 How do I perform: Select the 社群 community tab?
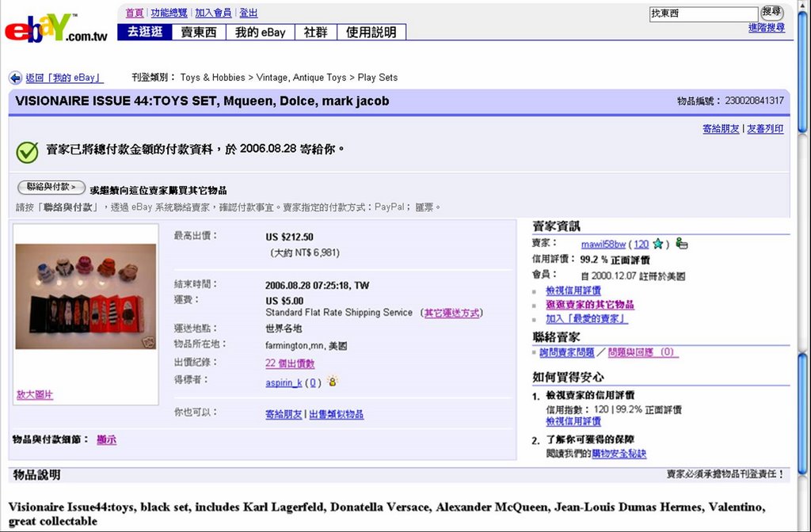point(315,32)
